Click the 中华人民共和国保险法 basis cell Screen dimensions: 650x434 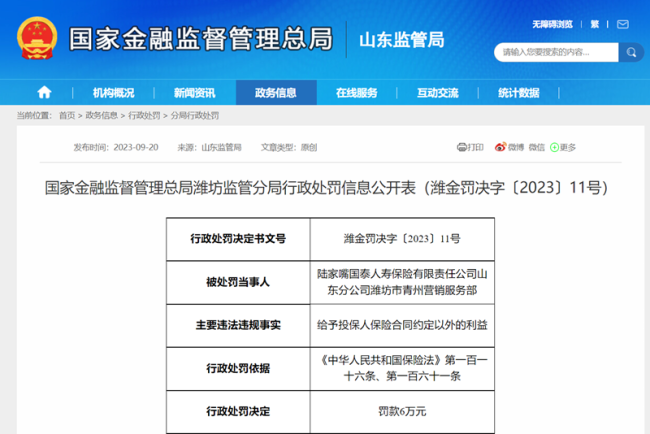pyautogui.click(x=402, y=369)
